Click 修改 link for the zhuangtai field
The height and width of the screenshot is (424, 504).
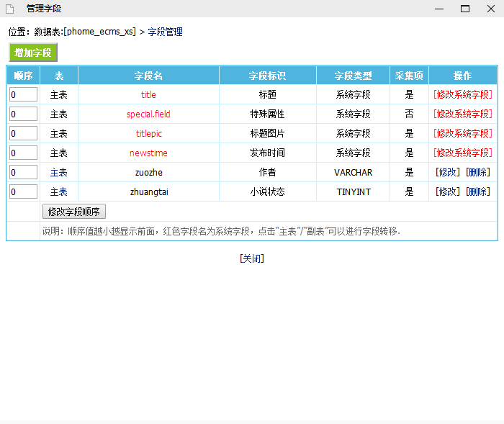point(448,191)
